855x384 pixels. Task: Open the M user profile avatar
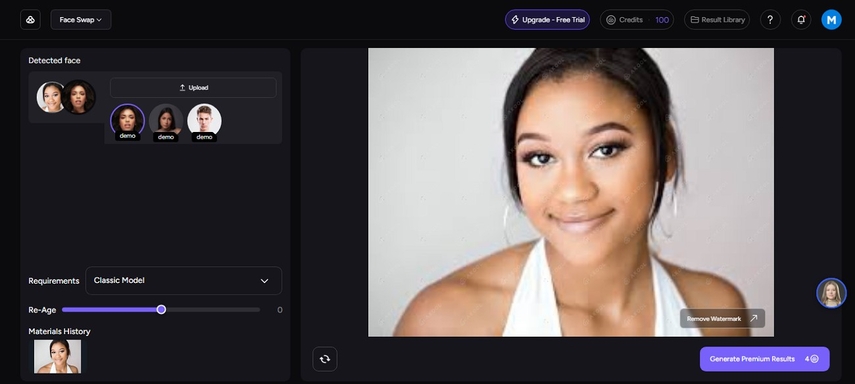(832, 20)
